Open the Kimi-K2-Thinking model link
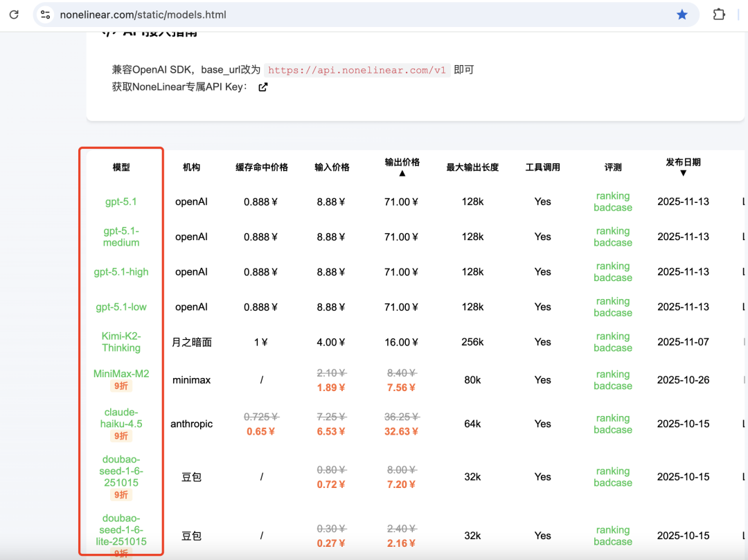 121,342
